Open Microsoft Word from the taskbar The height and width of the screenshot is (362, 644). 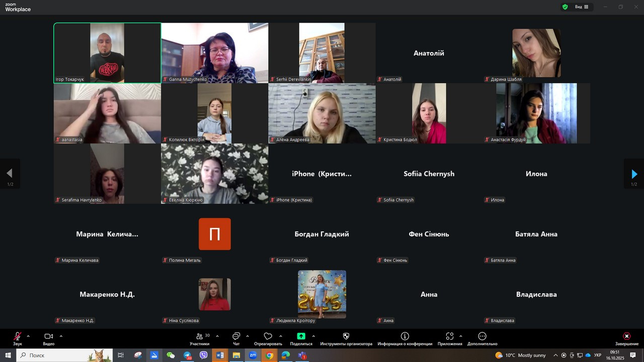coord(220,355)
